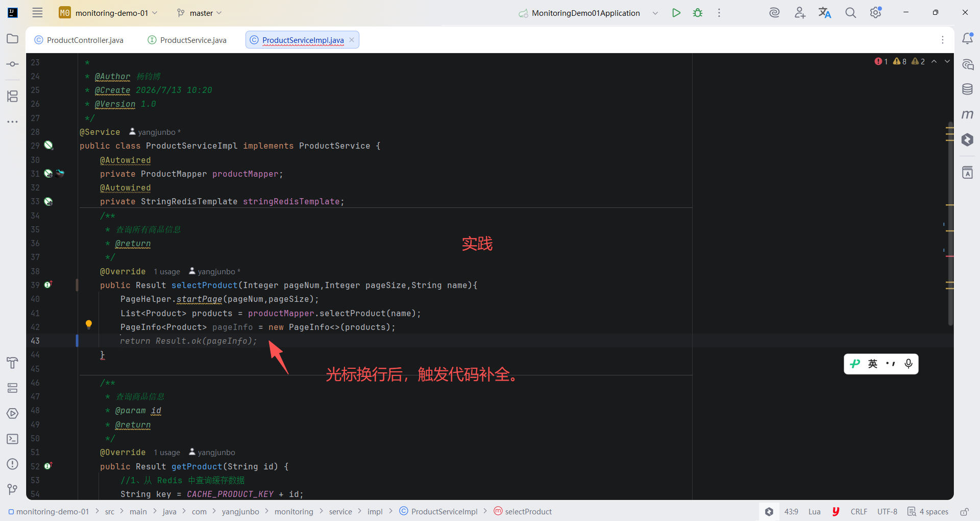Screen dimensions: 980x521
Task: Click breadcrumb service
Action: (340, 511)
